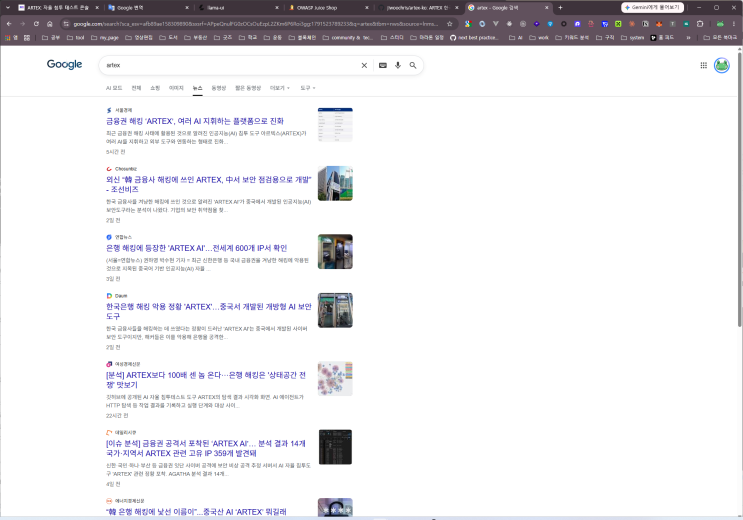Click the Vue devtools extension icon
The height and width of the screenshot is (520, 743).
click(x=496, y=24)
